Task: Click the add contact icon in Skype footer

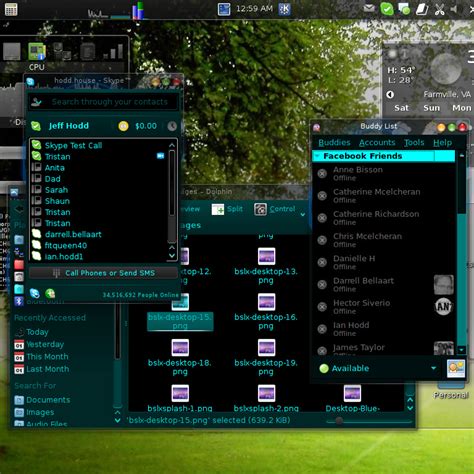Action: [x=50, y=293]
